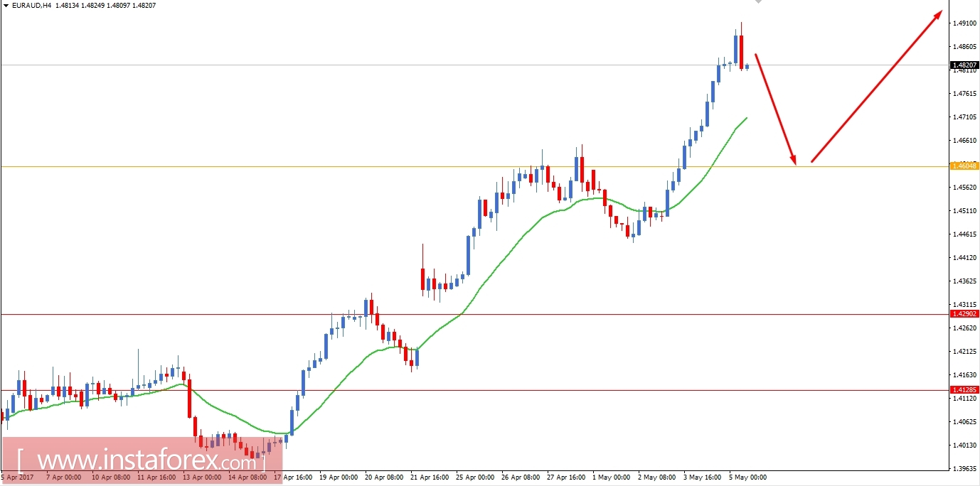Screen dimensions: 980x486
Task: Click price axis label 1.47105
Action: (x=964, y=117)
